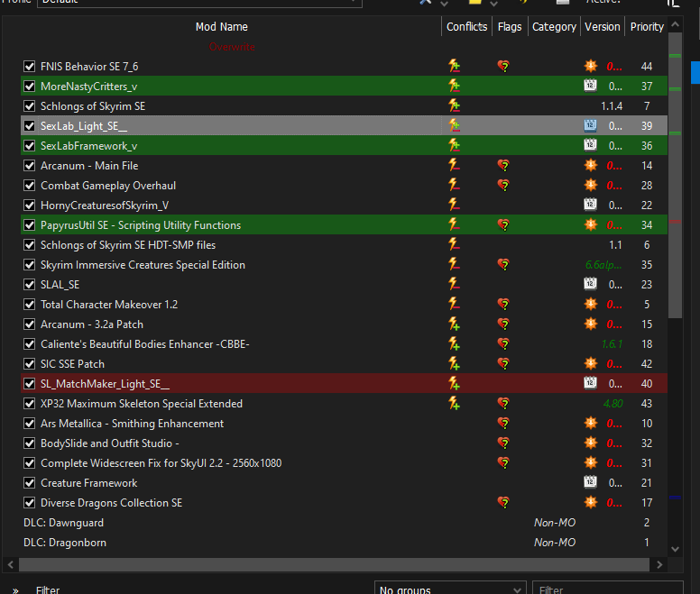Disable the Combat Gameplay Overhaul checkbox
The height and width of the screenshot is (594, 700).
30,186
